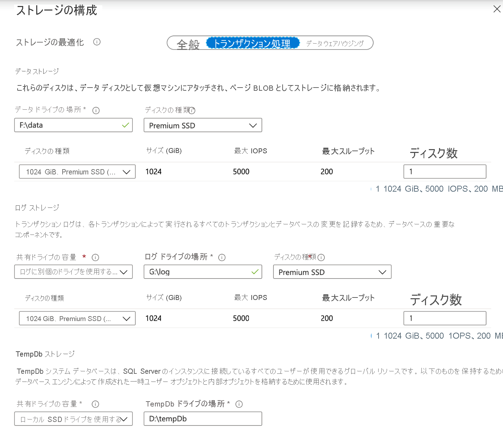
Task: Click the green checkmark in the F:\data field
Action: pos(125,125)
